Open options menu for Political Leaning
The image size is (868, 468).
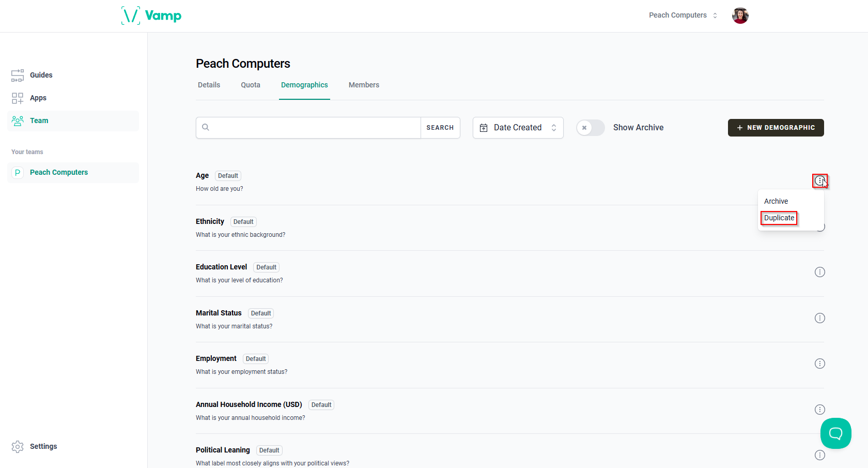(x=820, y=455)
